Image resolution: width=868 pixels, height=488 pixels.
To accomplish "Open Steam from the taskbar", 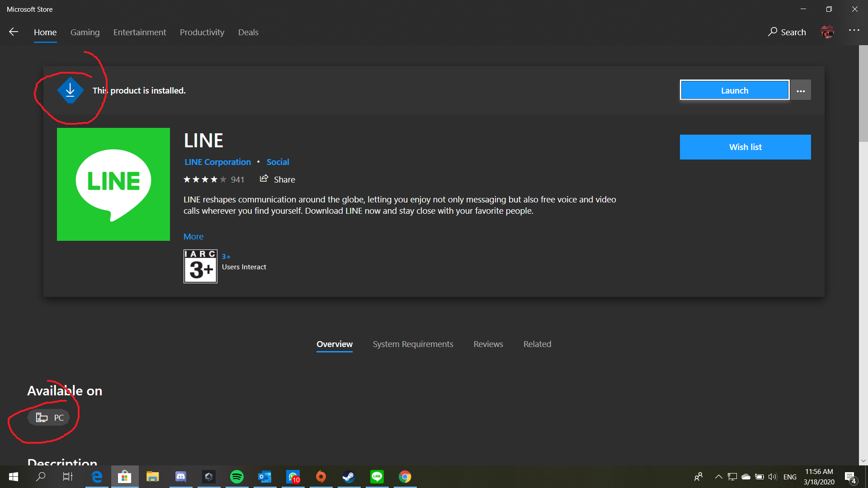I will [349, 477].
